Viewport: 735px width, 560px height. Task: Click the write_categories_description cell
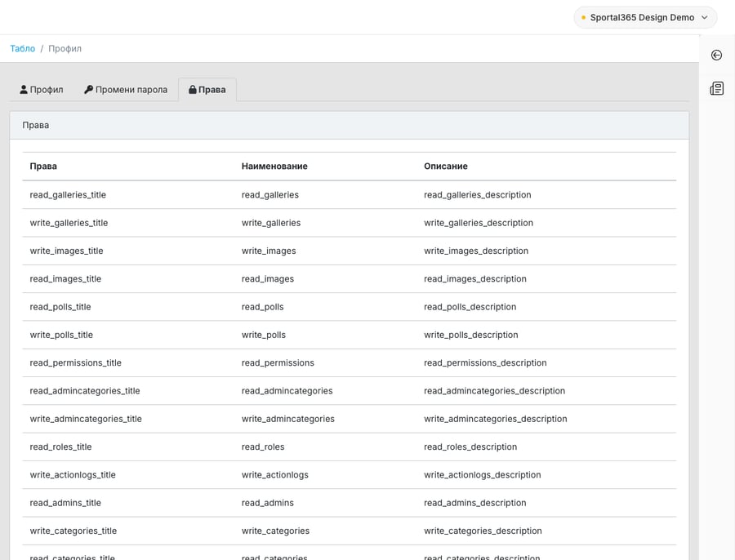pos(483,531)
